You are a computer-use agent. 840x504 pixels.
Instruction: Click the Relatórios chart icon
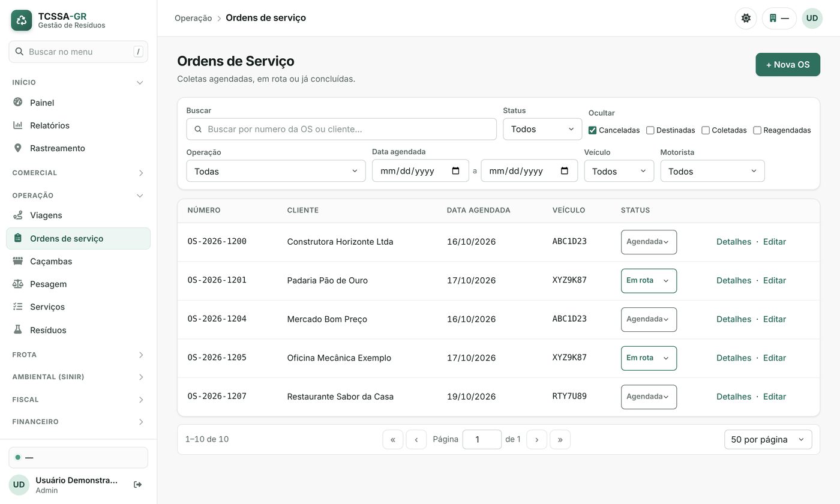click(x=18, y=125)
